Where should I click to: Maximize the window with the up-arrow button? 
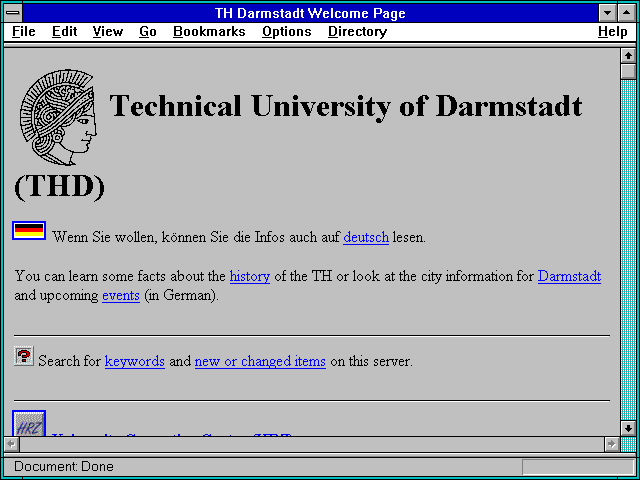[627, 13]
